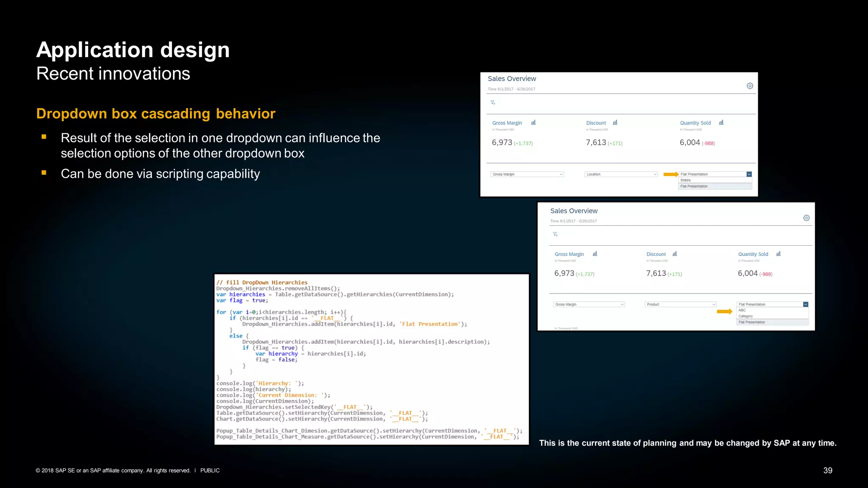Click the script code snippet image
This screenshot has height=488, width=868.
(372, 359)
